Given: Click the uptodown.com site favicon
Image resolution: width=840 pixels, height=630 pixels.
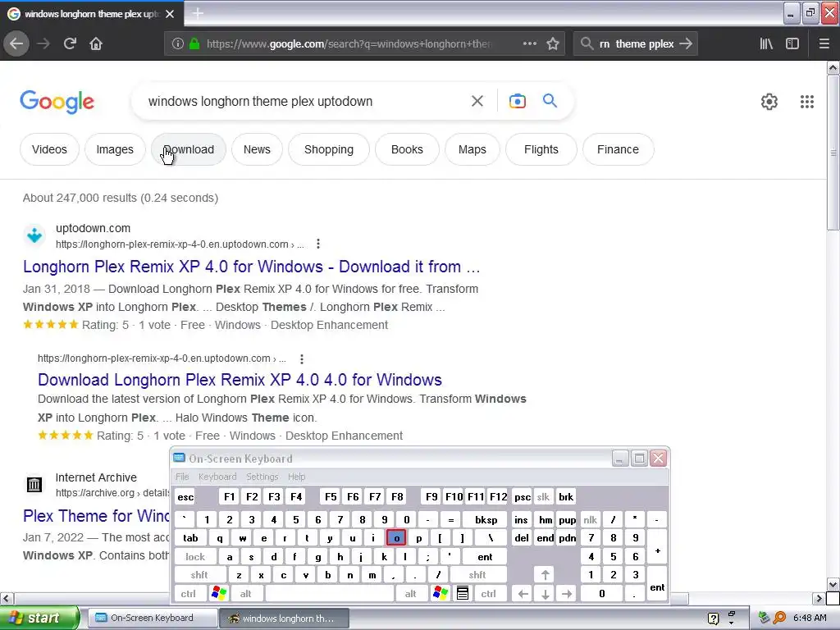Looking at the screenshot, I should click(x=34, y=235).
